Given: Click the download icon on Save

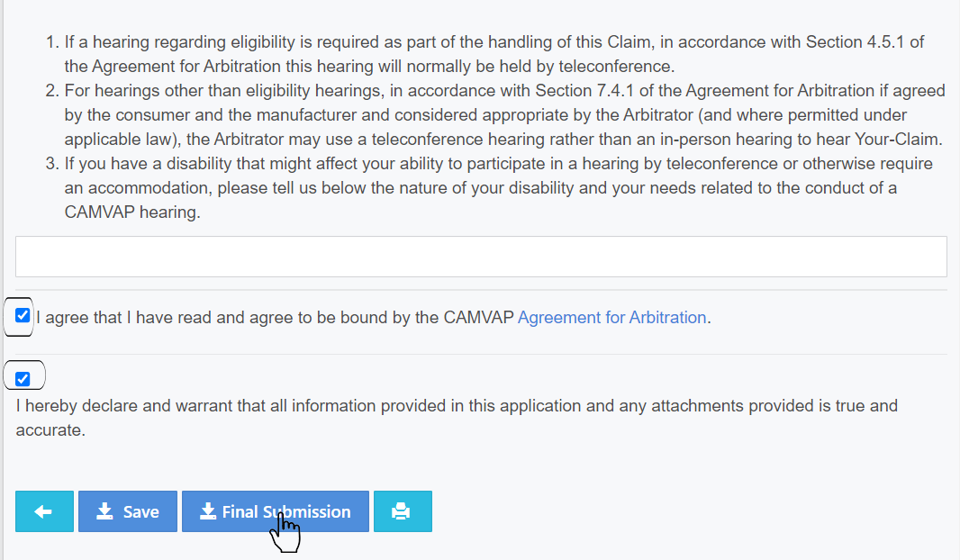Looking at the screenshot, I should [104, 511].
